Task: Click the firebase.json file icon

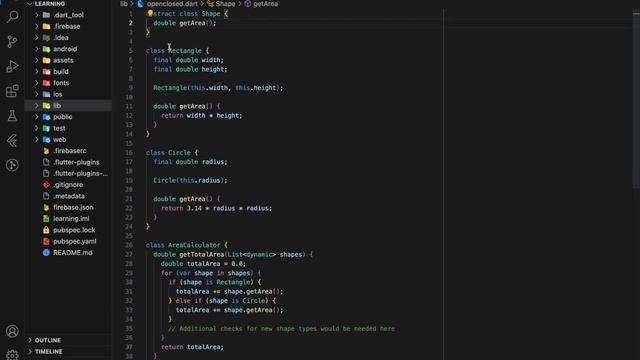Action: [46, 207]
